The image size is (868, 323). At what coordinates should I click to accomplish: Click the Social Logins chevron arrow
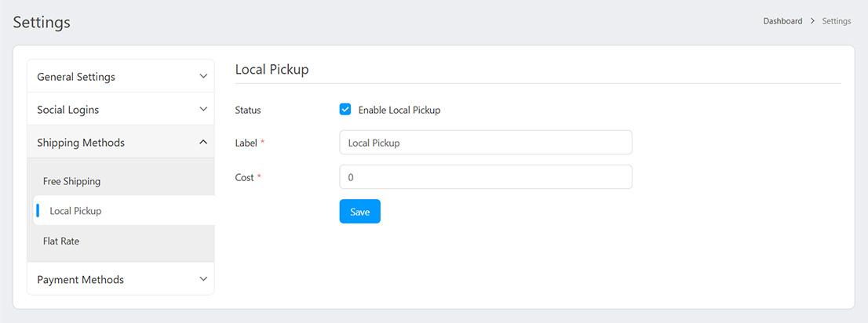coord(203,110)
